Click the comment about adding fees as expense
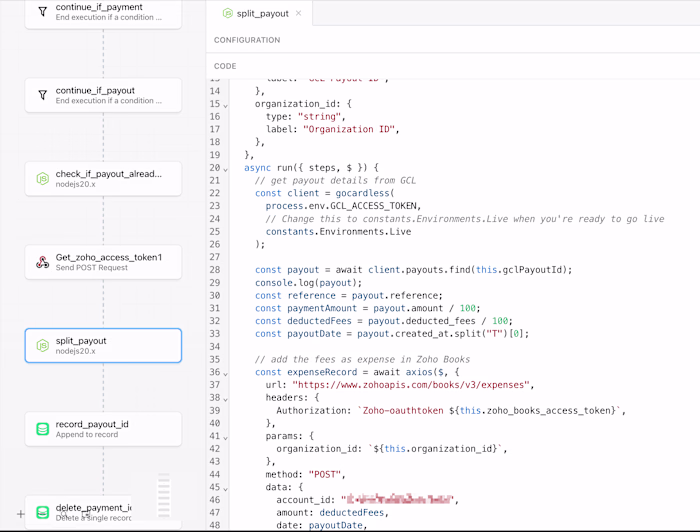Image resolution: width=700 pixels, height=532 pixels. point(362,359)
